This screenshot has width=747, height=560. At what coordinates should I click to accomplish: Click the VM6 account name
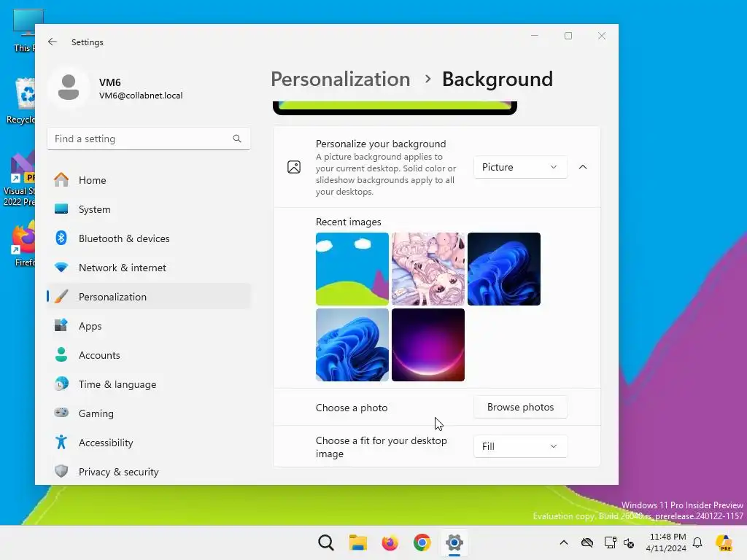coord(110,82)
